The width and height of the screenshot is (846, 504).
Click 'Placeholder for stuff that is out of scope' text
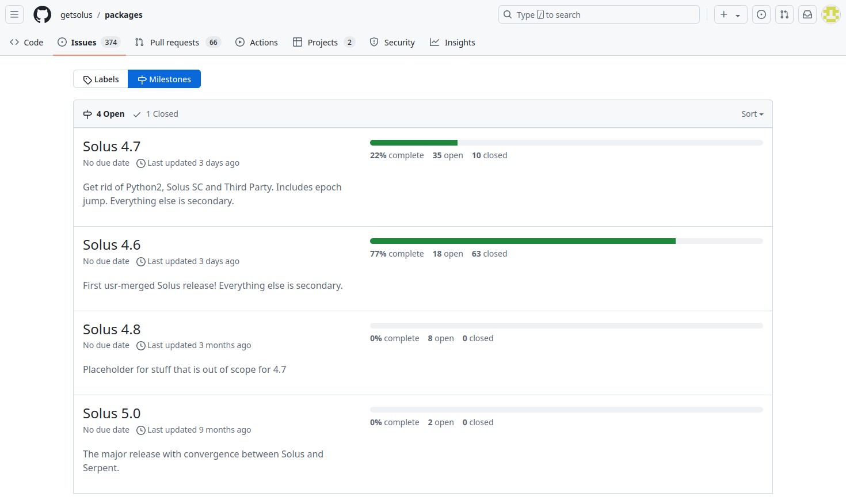184,369
